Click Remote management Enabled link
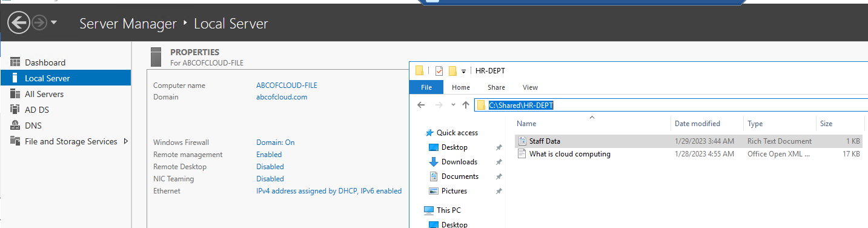This screenshot has width=868, height=228. pyautogui.click(x=269, y=155)
